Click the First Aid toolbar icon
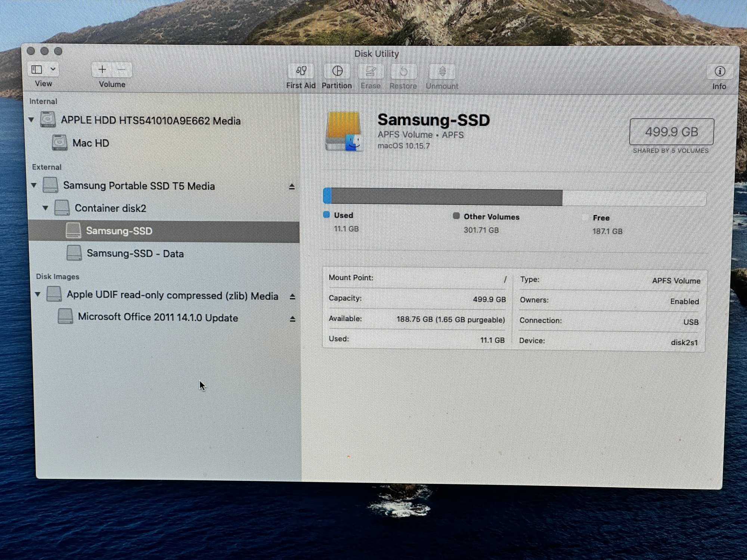 click(301, 71)
